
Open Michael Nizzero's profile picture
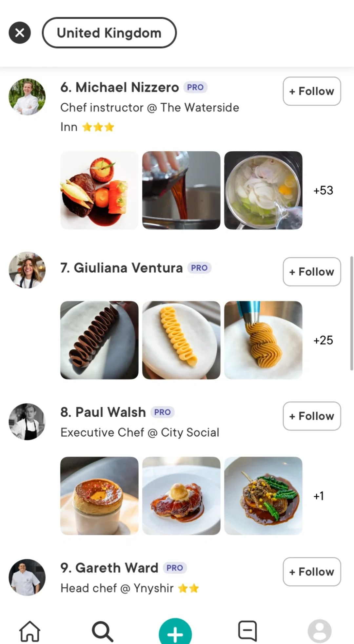click(x=27, y=97)
